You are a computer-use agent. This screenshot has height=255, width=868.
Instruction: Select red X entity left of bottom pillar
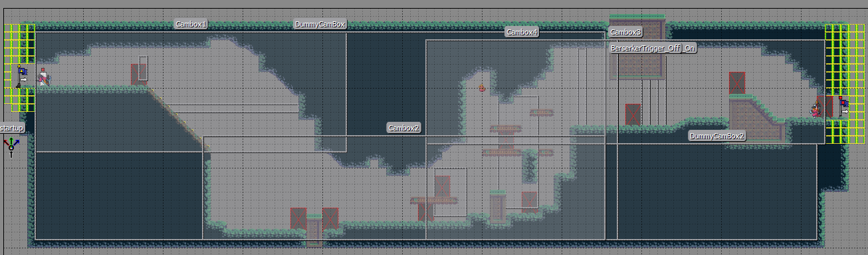(x=298, y=218)
